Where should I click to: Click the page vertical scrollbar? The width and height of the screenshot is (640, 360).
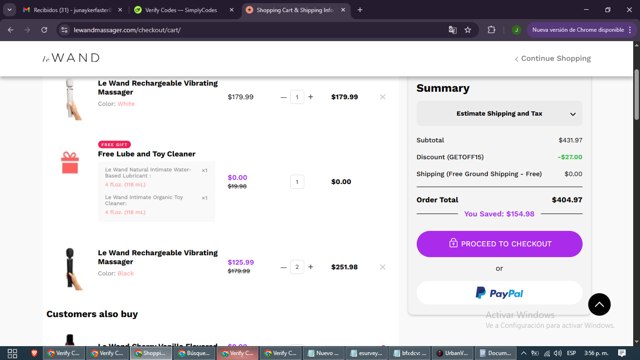coord(636,94)
